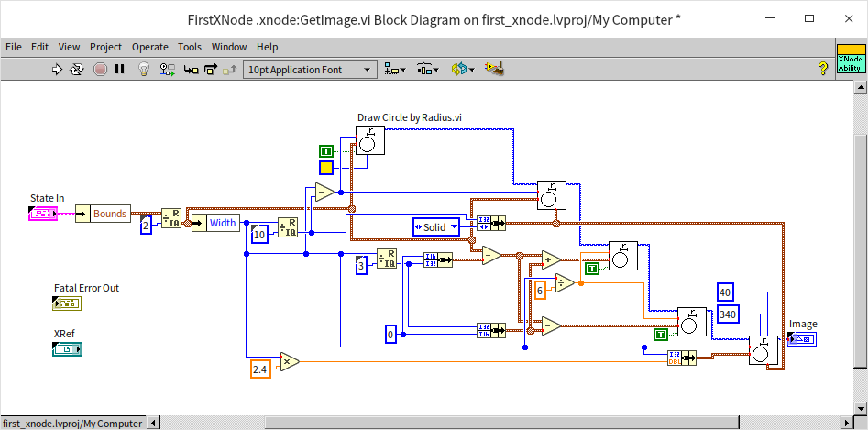
Task: Click the True boolean constant under Draw Circle
Action: point(325,151)
